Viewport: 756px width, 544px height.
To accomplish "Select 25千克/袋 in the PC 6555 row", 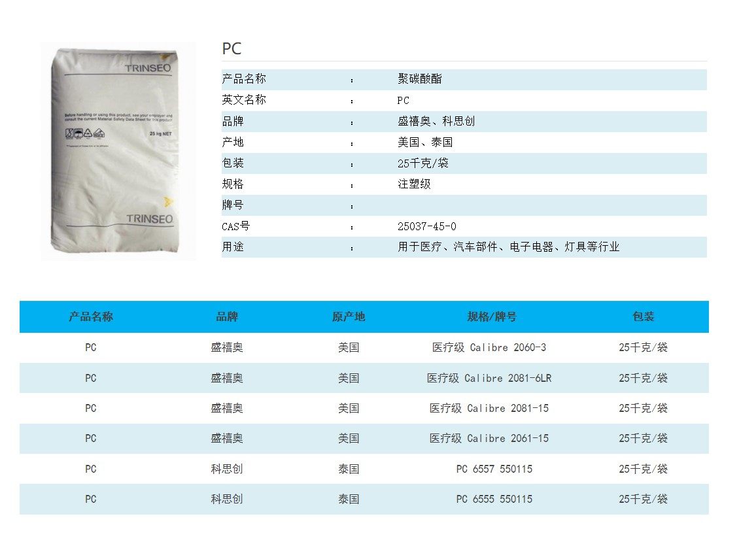I will click(643, 499).
